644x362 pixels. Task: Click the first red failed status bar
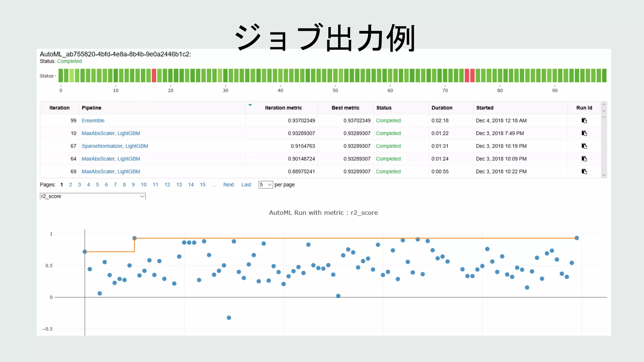[154, 76]
